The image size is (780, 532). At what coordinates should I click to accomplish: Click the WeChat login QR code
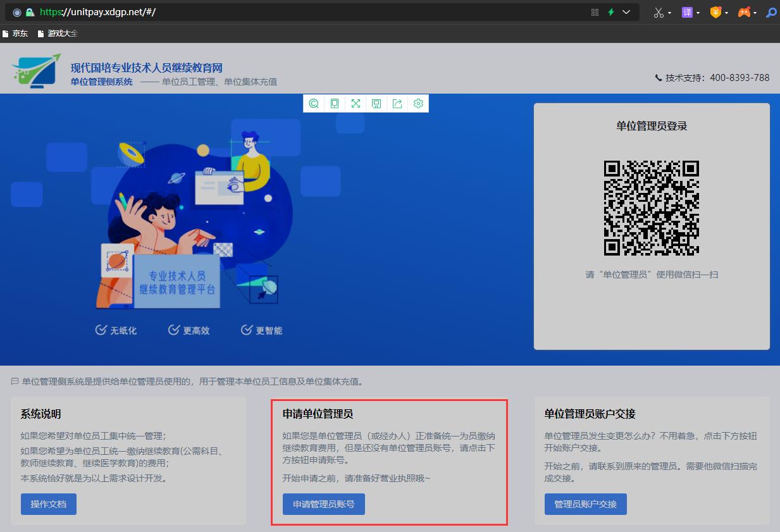[652, 208]
